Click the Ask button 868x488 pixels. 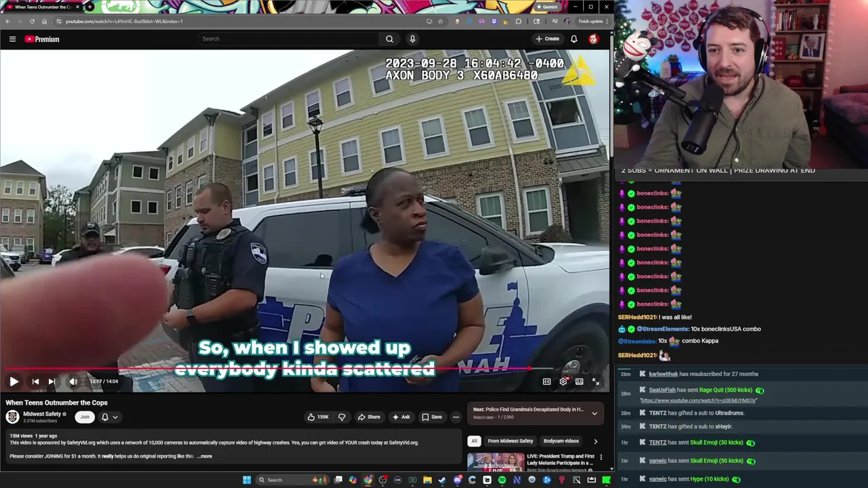click(x=401, y=417)
